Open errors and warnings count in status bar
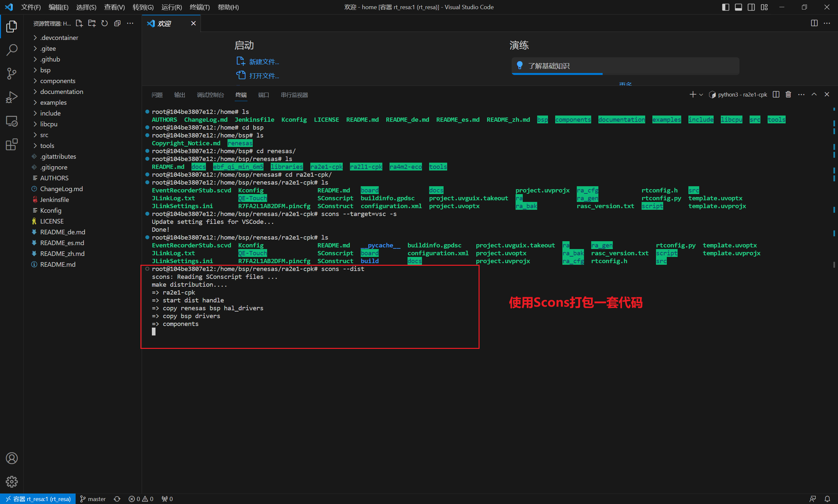 [141, 499]
